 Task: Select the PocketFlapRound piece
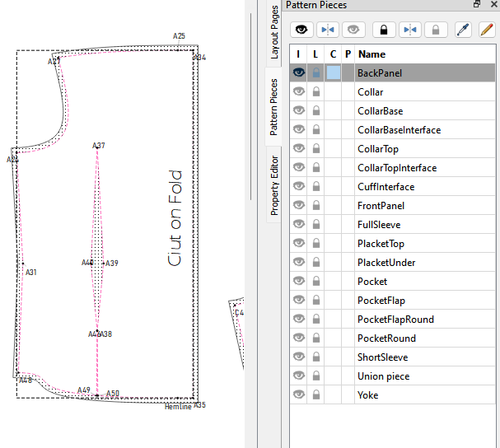pyautogui.click(x=395, y=320)
